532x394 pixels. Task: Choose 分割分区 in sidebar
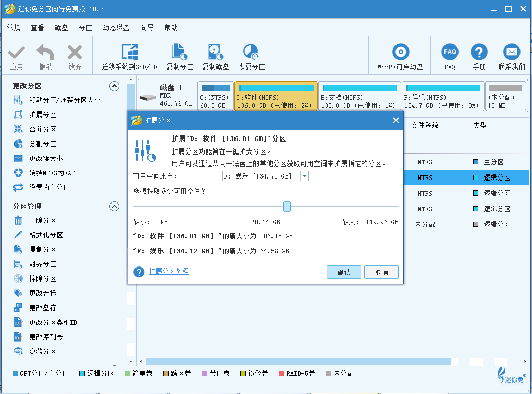point(34,144)
